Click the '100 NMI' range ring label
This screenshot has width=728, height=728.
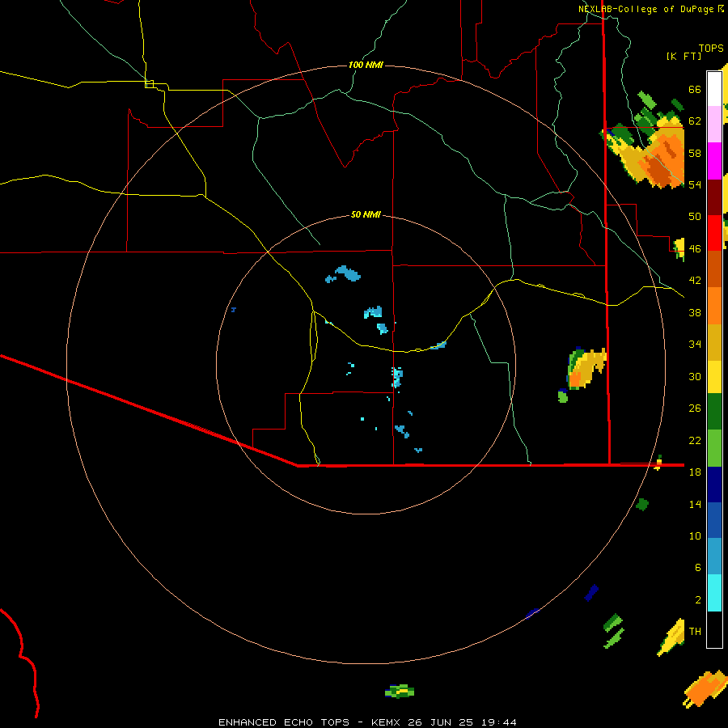[x=366, y=65]
